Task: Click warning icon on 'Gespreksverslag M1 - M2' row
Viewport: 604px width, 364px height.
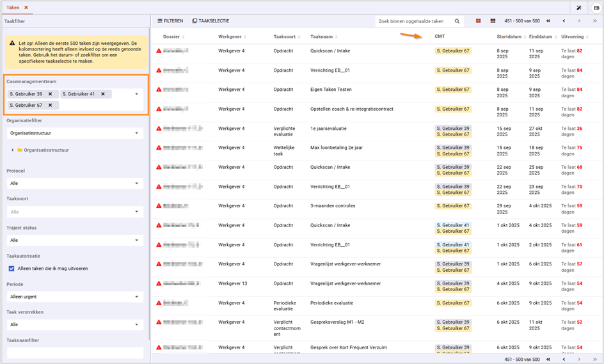Action: (159, 322)
